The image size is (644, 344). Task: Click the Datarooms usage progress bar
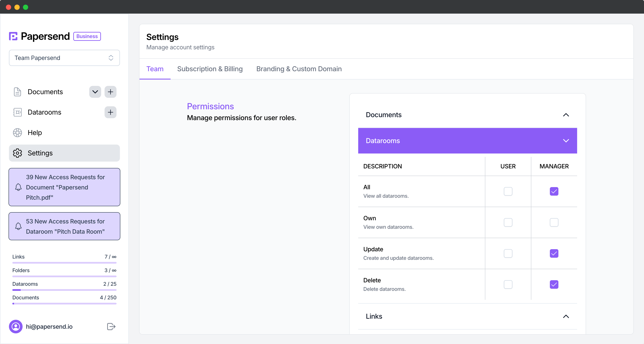click(x=64, y=290)
